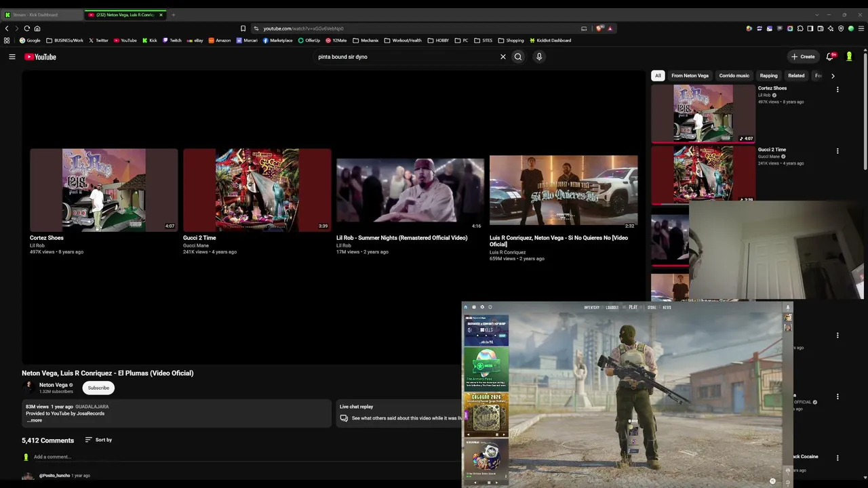Screen dimensions: 868x488
Task: Open Brave Shields lion icon
Action: click(599, 28)
